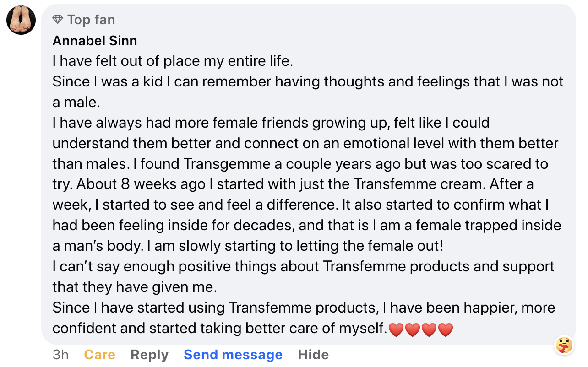Screen dimensions: 588x367
Task: Click the "Top fan" label text
Action: tap(91, 20)
